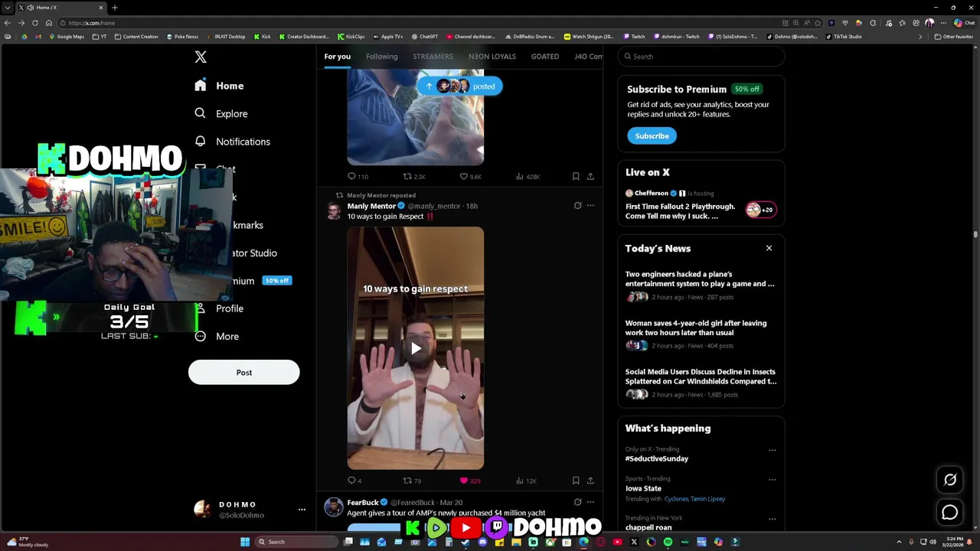Expand the hidden bookmarks bar overflow chevron
The width and height of the screenshot is (980, 551).
coord(920,37)
